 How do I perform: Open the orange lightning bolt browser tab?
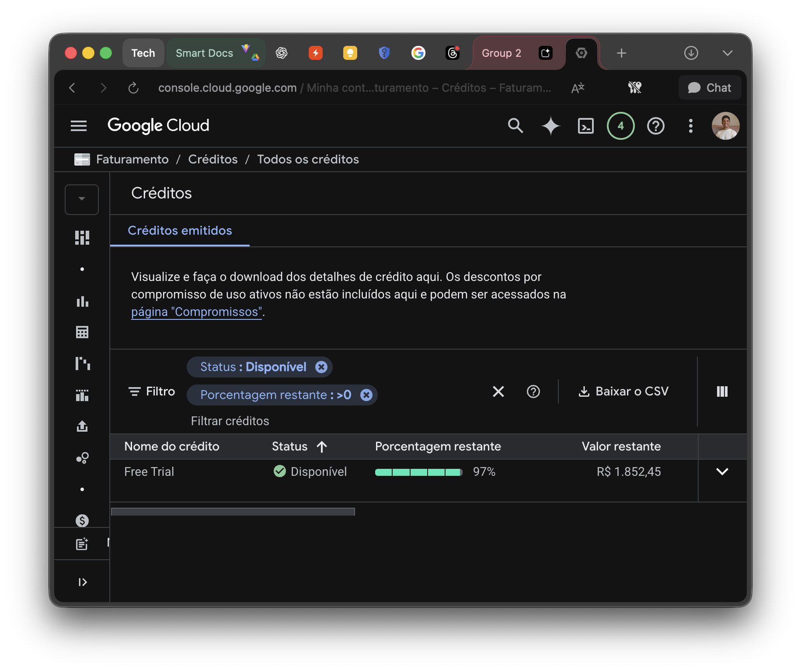(316, 53)
